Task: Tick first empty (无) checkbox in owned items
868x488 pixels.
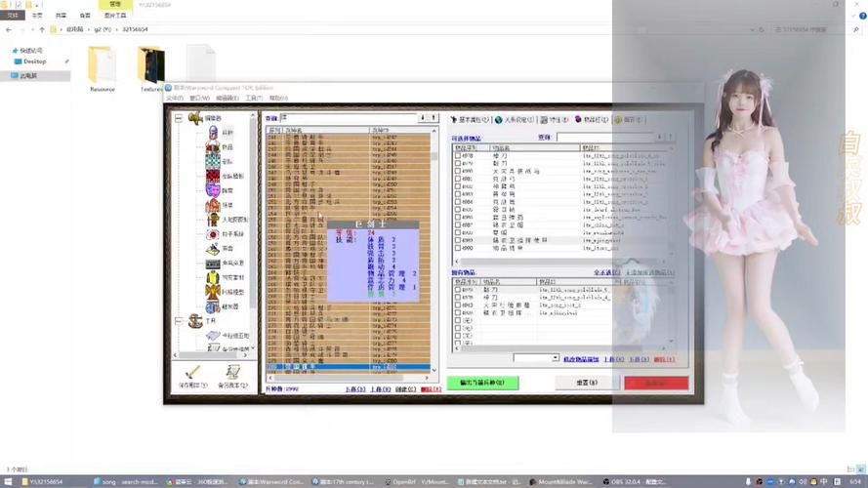Action: [x=457, y=320]
